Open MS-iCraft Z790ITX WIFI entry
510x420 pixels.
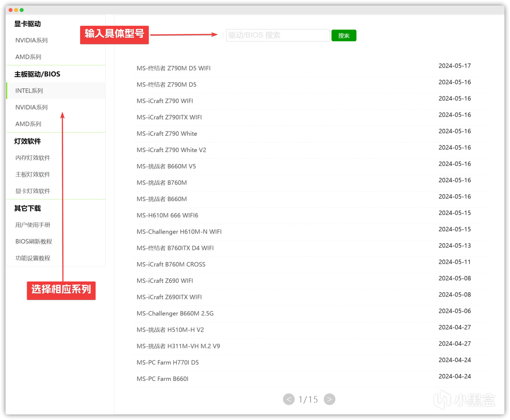[x=169, y=117]
